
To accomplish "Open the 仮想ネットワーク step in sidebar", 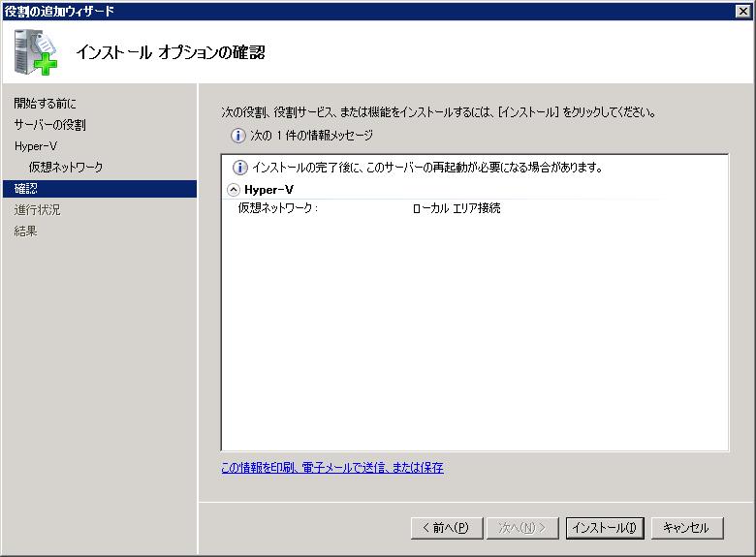I will [66, 168].
